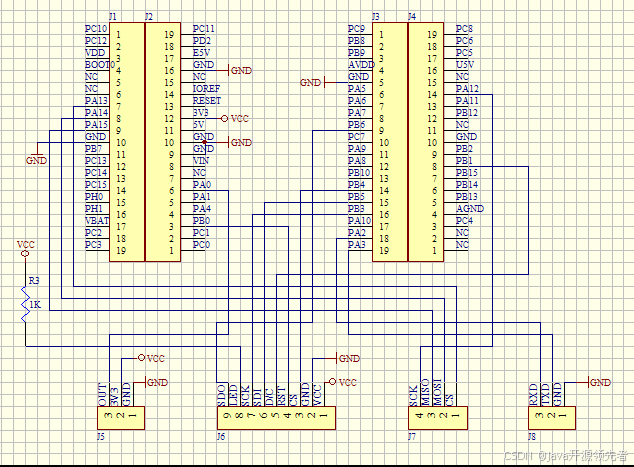The width and height of the screenshot is (634, 467).
Task: Click the TXD pin label on J8
Action: point(545,395)
